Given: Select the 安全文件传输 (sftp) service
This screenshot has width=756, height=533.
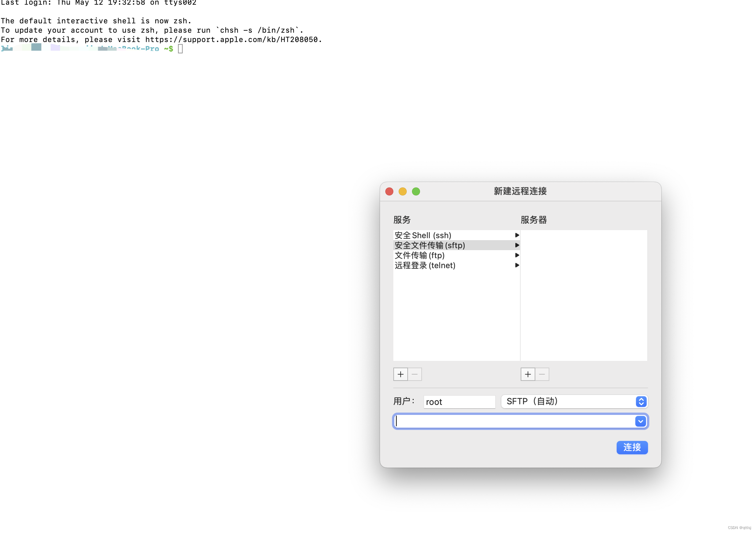Looking at the screenshot, I should click(x=430, y=245).
